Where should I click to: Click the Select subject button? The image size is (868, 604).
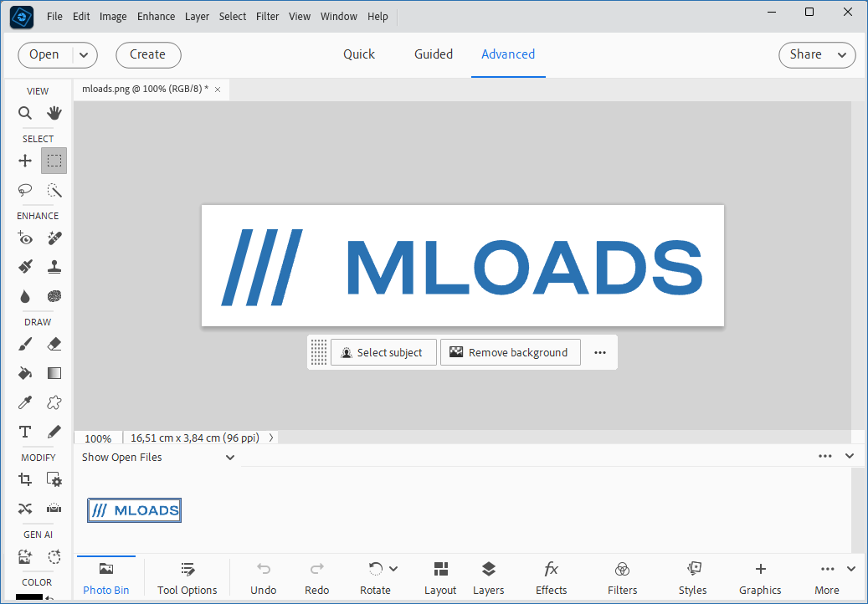click(x=383, y=352)
